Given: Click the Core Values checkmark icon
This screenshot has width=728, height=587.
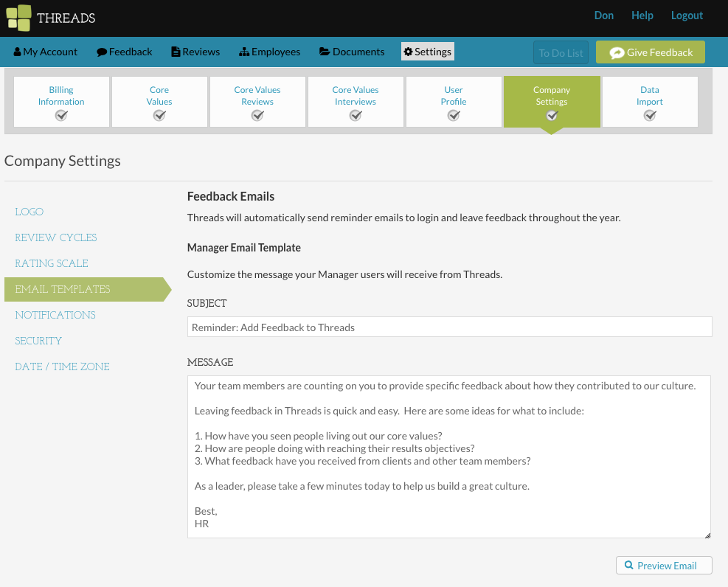Looking at the screenshot, I should pos(159,116).
